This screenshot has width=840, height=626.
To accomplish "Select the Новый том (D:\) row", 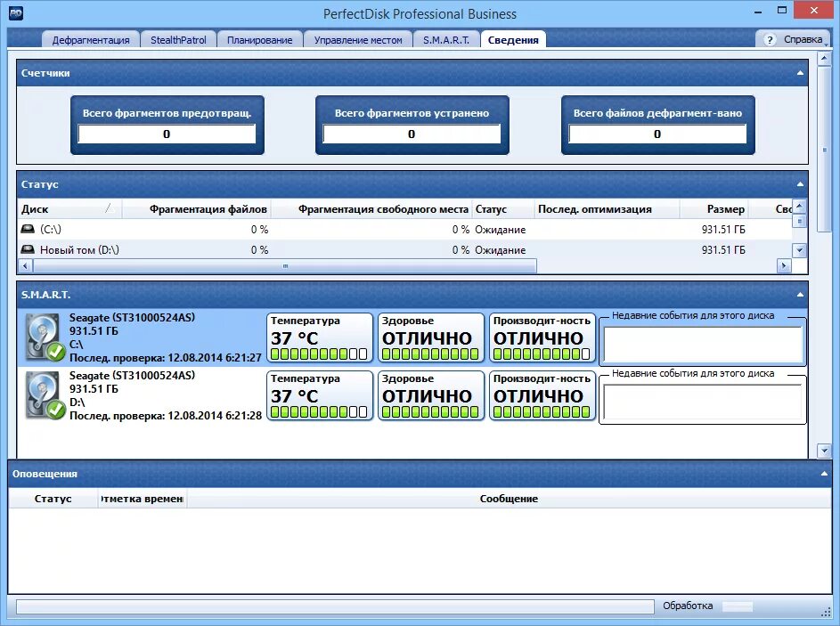I will click(405, 249).
